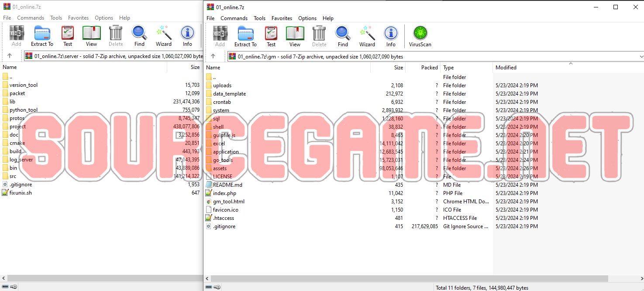The image size is (644, 291).
Task: Open the Commands menu in right window
Action: (x=234, y=18)
